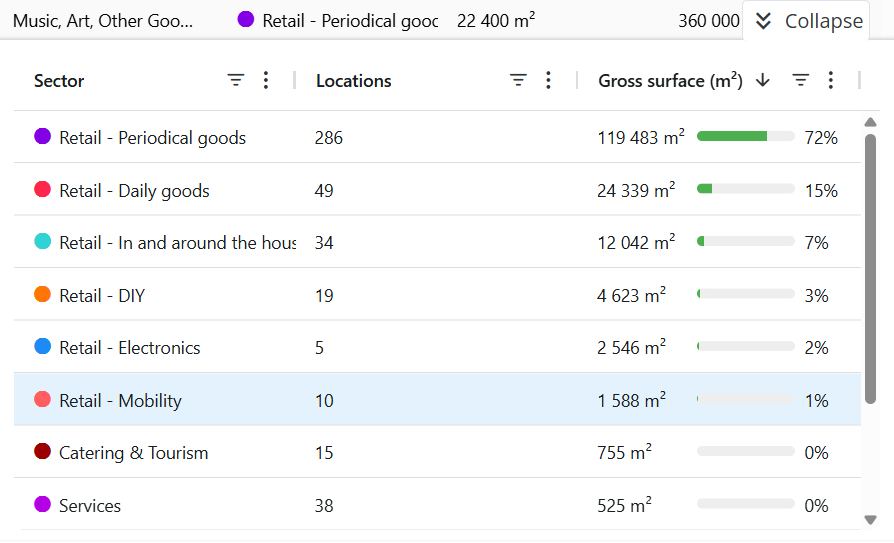Sort by Locations column header

click(353, 81)
